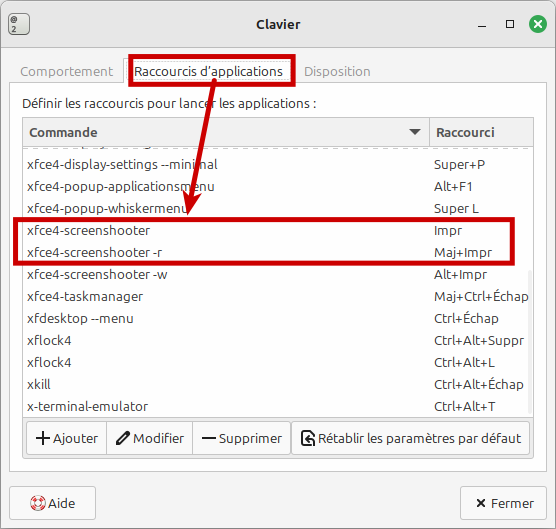
Task: Select the xfce4-popup-applicationsmenu command
Action: [121, 186]
